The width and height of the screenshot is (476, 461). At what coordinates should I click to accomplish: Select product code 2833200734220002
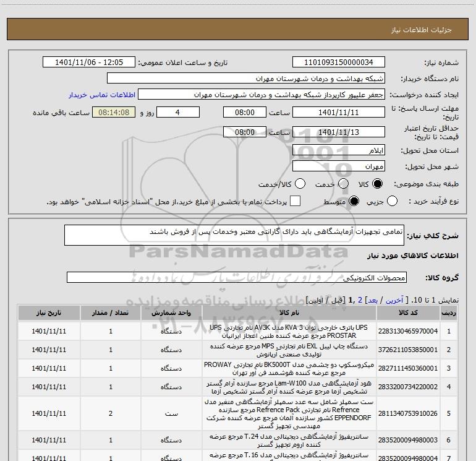(x=408, y=387)
